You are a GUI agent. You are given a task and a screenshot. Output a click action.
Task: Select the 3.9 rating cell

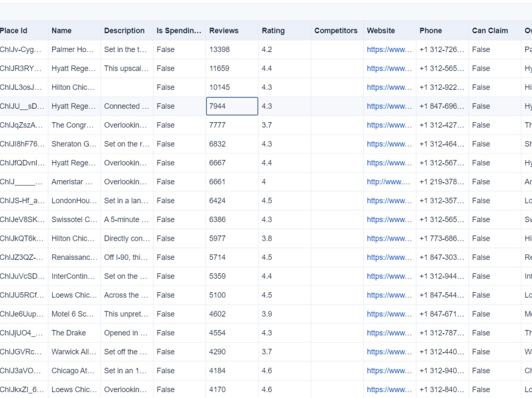(x=285, y=314)
